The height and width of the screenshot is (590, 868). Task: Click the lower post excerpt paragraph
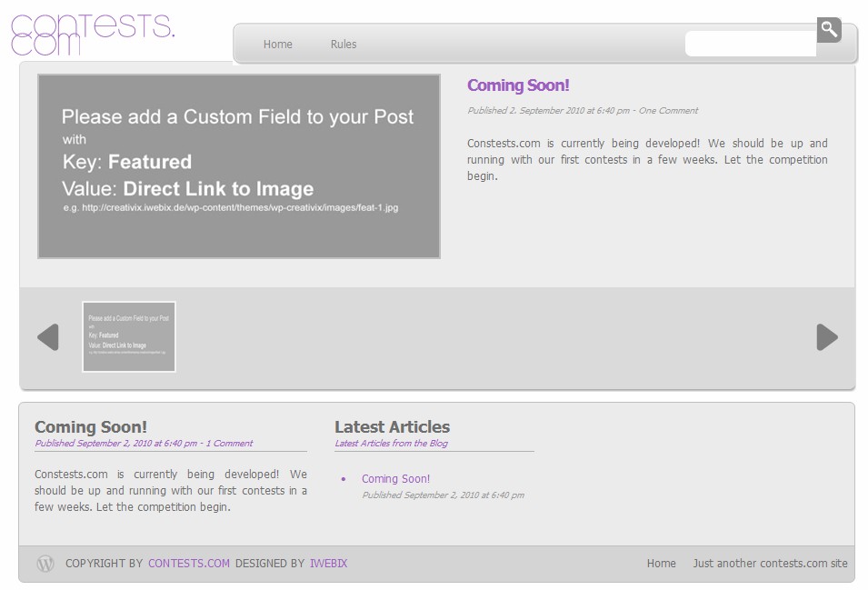tap(171, 490)
